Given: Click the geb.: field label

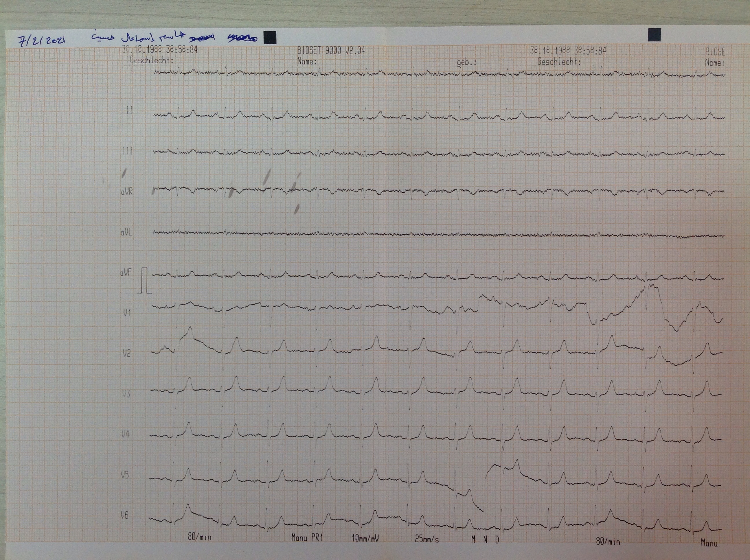Looking at the screenshot, I should [x=466, y=62].
